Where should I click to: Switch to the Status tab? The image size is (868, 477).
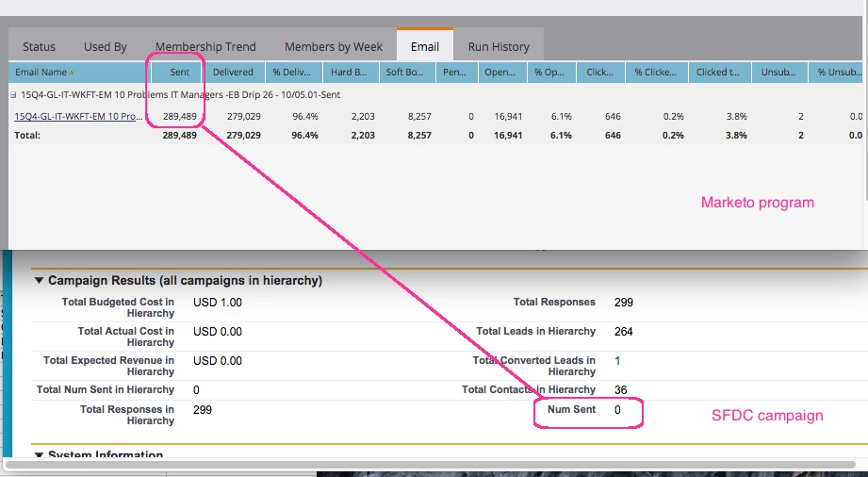[39, 46]
